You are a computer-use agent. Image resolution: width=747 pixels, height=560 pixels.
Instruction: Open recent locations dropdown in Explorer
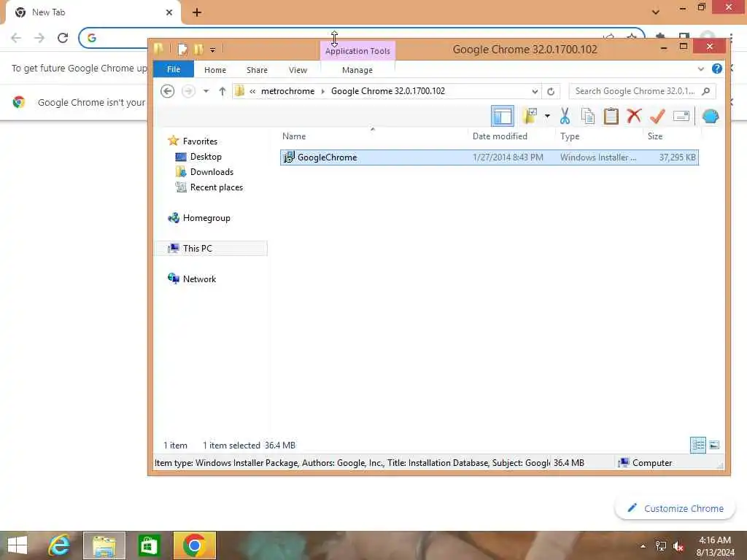point(206,91)
